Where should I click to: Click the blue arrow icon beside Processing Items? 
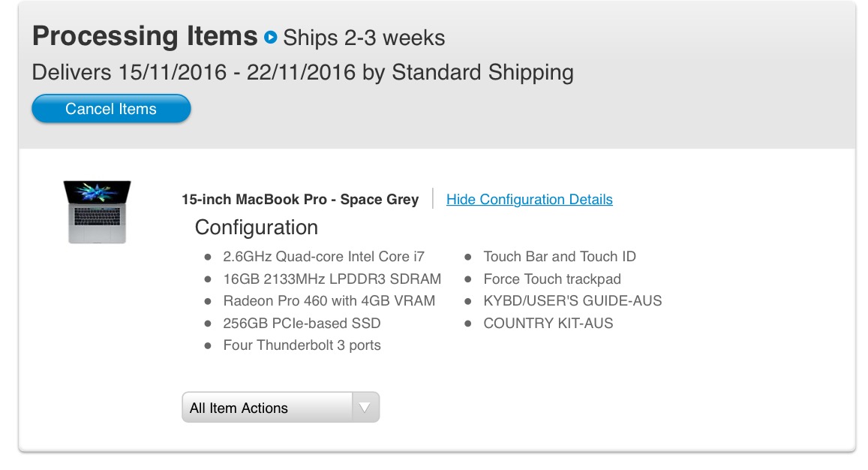click(x=271, y=37)
